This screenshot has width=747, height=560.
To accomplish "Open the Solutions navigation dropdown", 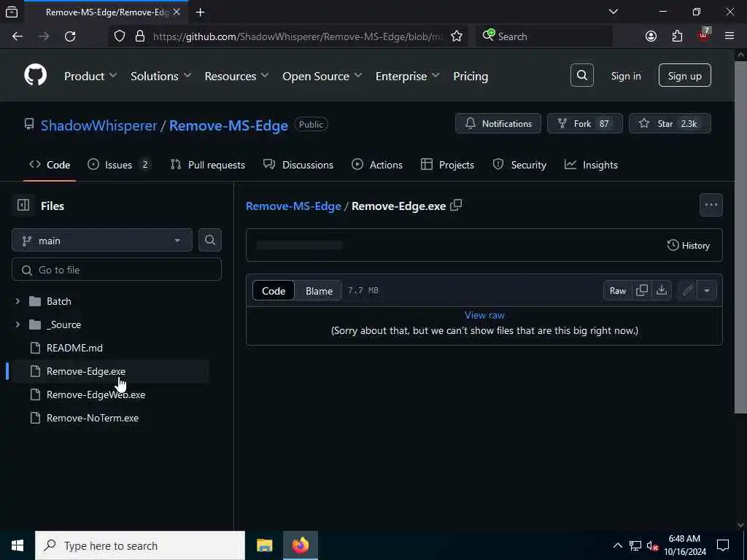I will click(161, 76).
